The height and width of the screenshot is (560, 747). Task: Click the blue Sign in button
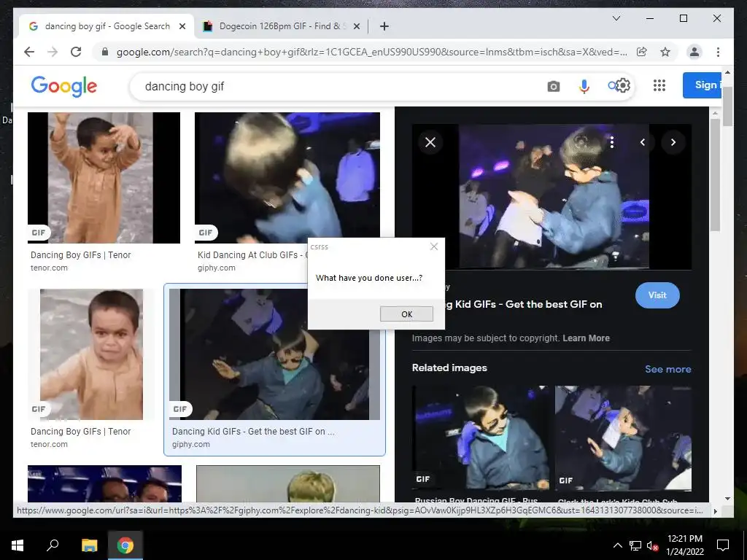[702, 85]
